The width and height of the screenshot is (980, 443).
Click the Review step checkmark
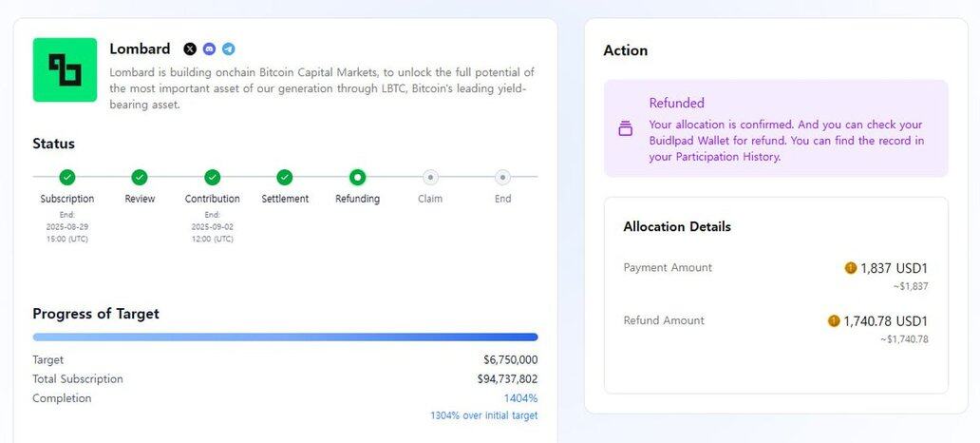[x=140, y=177]
